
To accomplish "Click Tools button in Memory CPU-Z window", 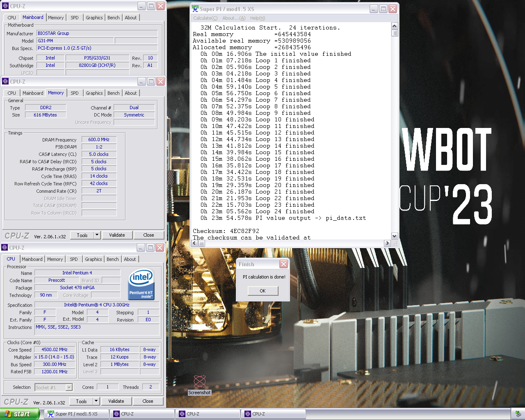I will click(82, 235).
